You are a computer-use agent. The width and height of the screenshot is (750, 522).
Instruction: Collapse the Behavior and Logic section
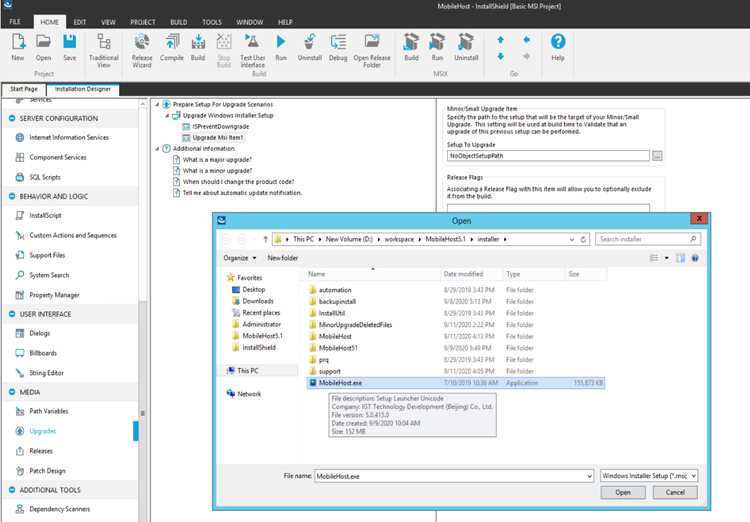[12, 196]
